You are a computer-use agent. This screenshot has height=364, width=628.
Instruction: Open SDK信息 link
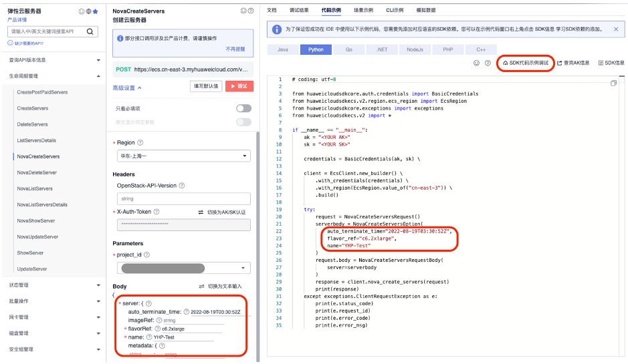[x=611, y=63]
